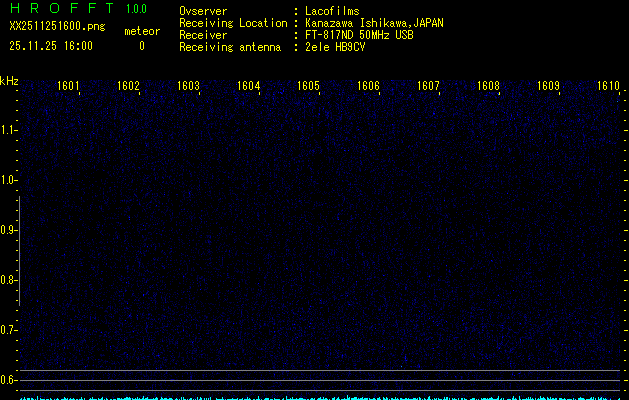Click the 1603 time marker
The image size is (629, 400).
(x=188, y=87)
